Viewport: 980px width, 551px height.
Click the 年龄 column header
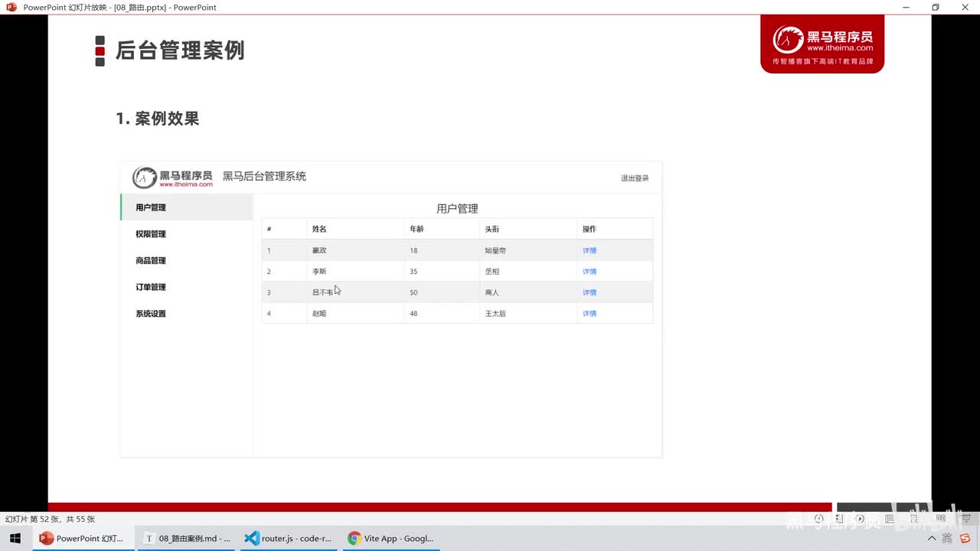tap(416, 229)
